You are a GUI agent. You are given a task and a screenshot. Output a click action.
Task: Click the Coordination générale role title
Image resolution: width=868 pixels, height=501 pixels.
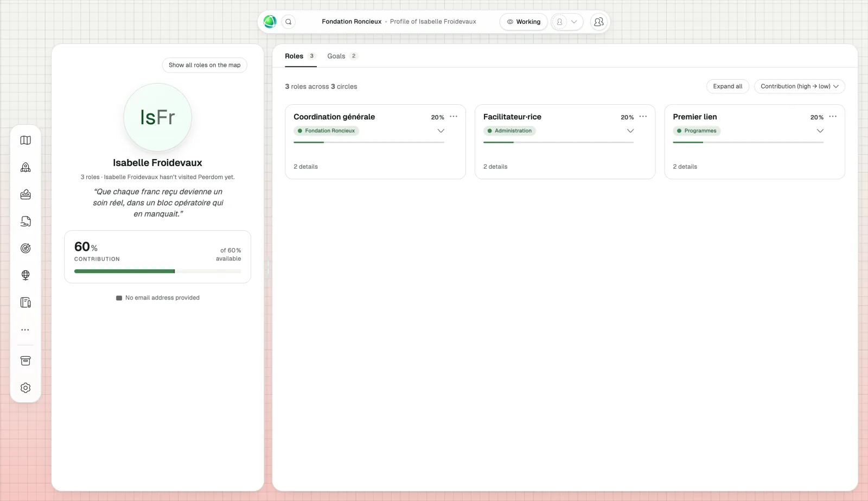(x=334, y=117)
